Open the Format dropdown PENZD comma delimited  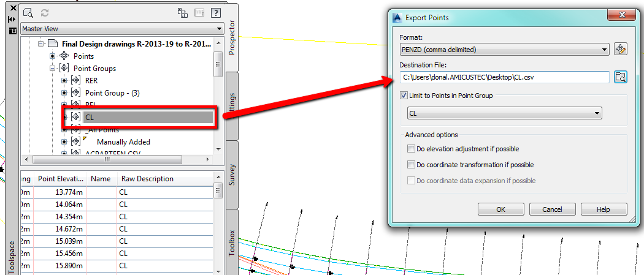tap(504, 50)
